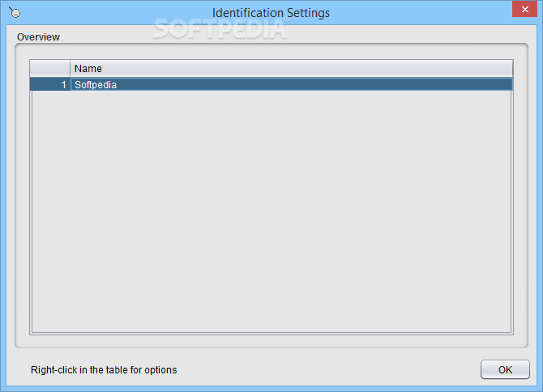This screenshot has width=543, height=392.
Task: Select the Softpedia row in table
Action: 271,84
